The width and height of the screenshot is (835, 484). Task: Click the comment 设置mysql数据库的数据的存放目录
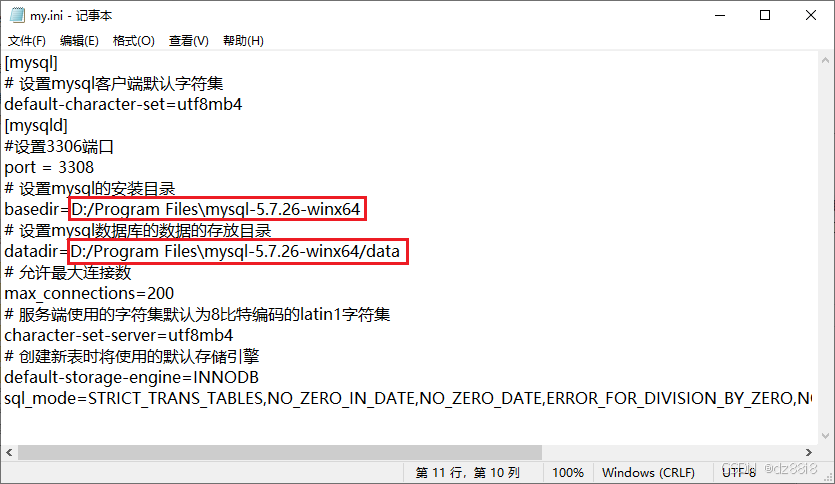click(138, 231)
